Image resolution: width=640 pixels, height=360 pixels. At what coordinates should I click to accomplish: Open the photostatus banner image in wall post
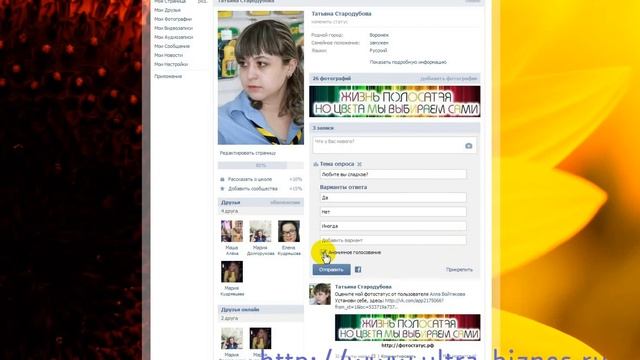pos(408,328)
